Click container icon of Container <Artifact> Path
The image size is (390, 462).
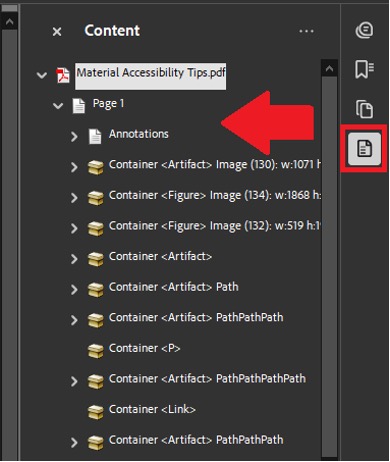pos(96,290)
